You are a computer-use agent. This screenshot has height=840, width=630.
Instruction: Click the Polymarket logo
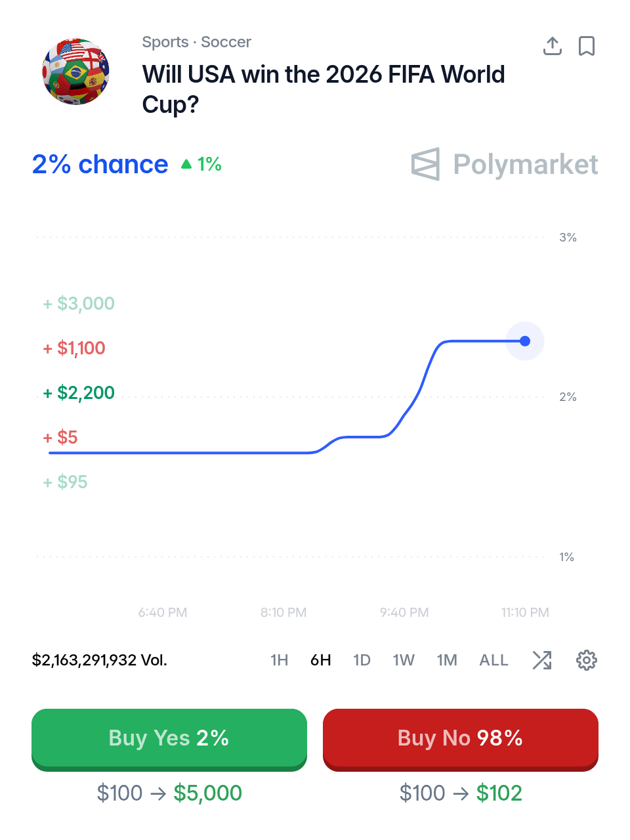coord(505,164)
